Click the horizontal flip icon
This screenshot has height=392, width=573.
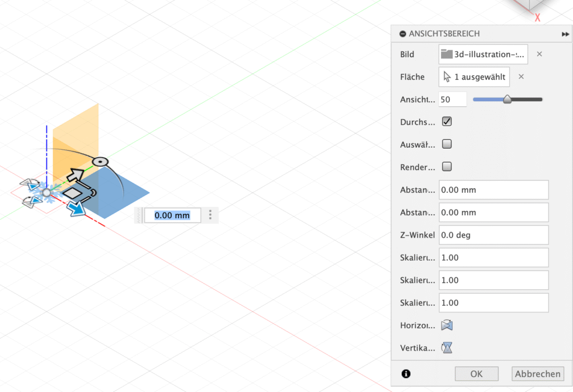click(447, 325)
